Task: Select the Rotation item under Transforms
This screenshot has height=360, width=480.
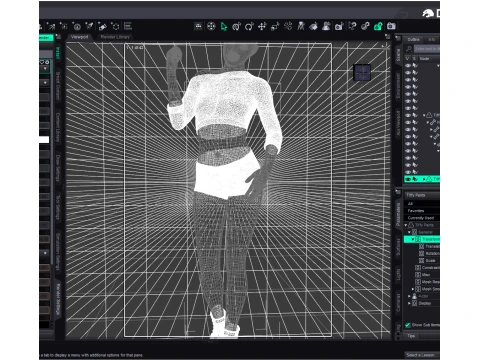Action: pos(429,253)
